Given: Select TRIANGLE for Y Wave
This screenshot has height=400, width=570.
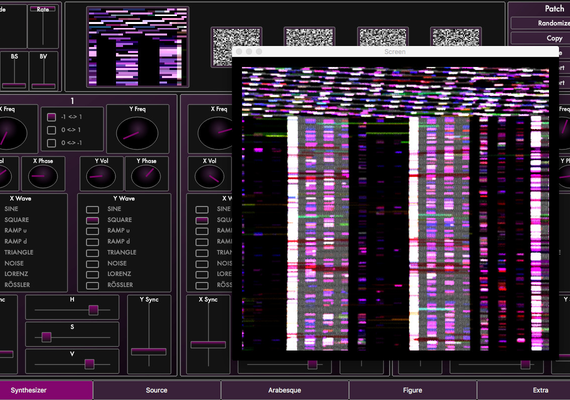Looking at the screenshot, I should pos(92,253).
